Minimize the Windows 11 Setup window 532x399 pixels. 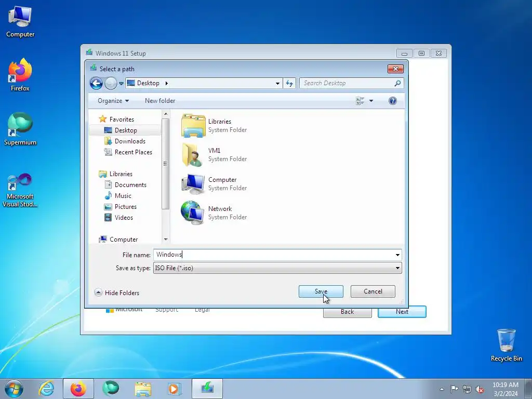point(404,54)
